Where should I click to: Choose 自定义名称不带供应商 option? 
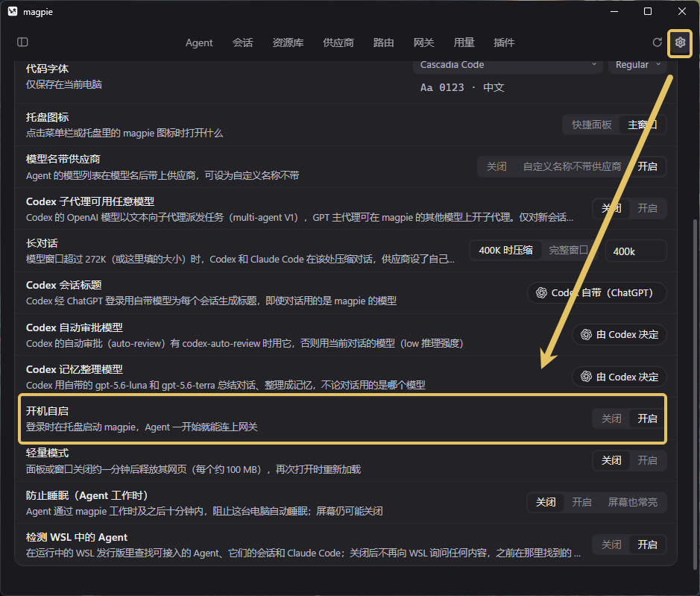tap(572, 166)
